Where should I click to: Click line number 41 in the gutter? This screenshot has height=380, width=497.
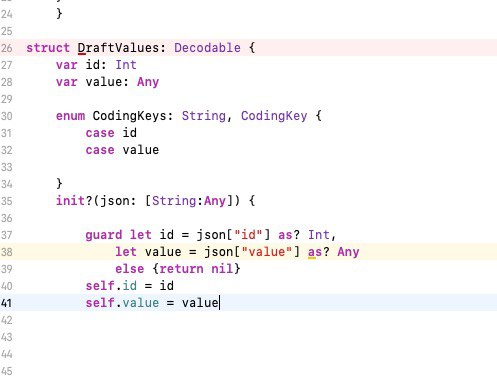coord(7,303)
